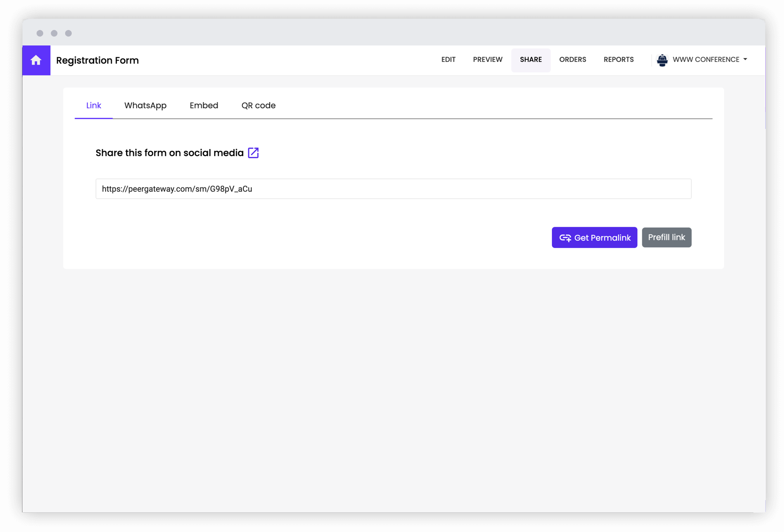Click the Get Permalink button
This screenshot has height=532, width=784.
[x=595, y=238]
